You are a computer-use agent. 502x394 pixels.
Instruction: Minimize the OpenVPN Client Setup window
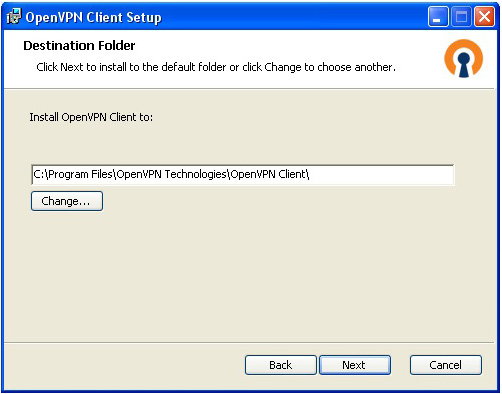pyautogui.click(x=438, y=17)
